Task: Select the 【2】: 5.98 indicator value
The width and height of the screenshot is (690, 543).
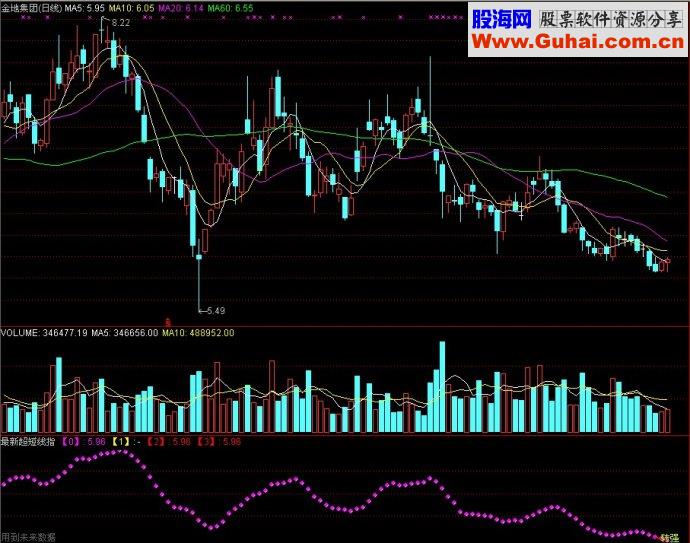Action: tap(168, 441)
